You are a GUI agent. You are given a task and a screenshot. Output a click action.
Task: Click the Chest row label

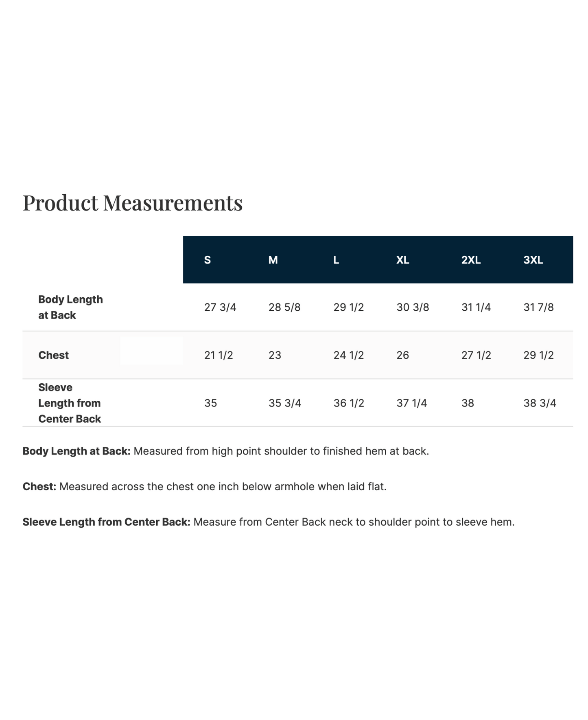point(53,355)
